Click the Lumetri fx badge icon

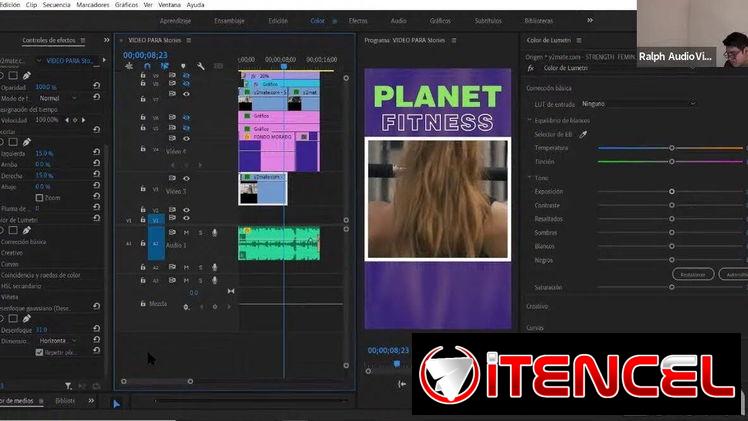pos(531,68)
